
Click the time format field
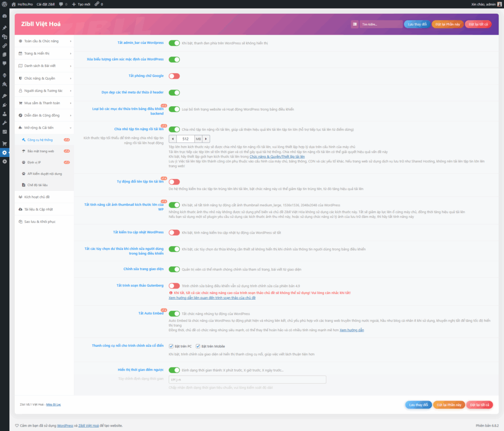(x=247, y=379)
